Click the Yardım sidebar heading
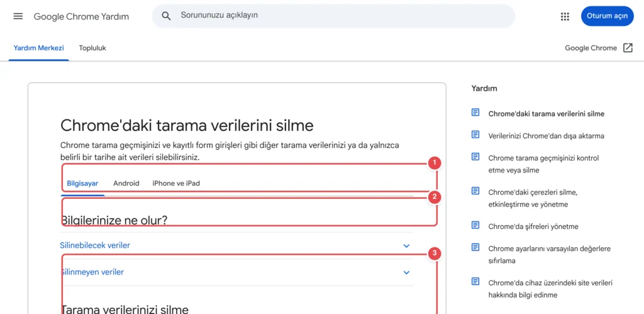Viewport: 644px width, 314px height. point(484,88)
